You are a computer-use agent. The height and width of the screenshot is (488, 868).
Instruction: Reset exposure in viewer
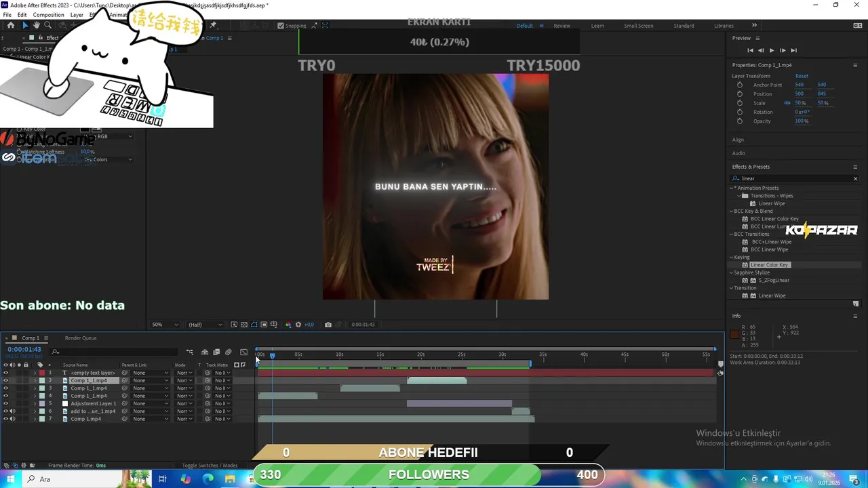point(298,325)
